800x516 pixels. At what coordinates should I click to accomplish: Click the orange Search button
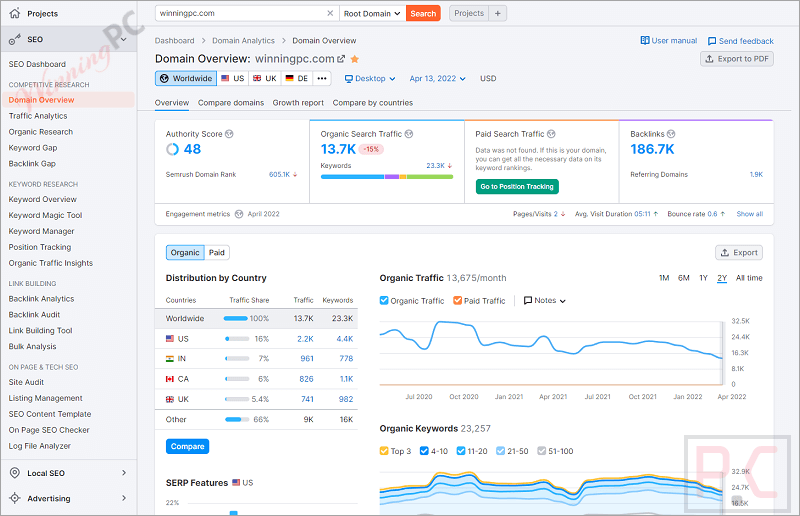[x=423, y=13]
